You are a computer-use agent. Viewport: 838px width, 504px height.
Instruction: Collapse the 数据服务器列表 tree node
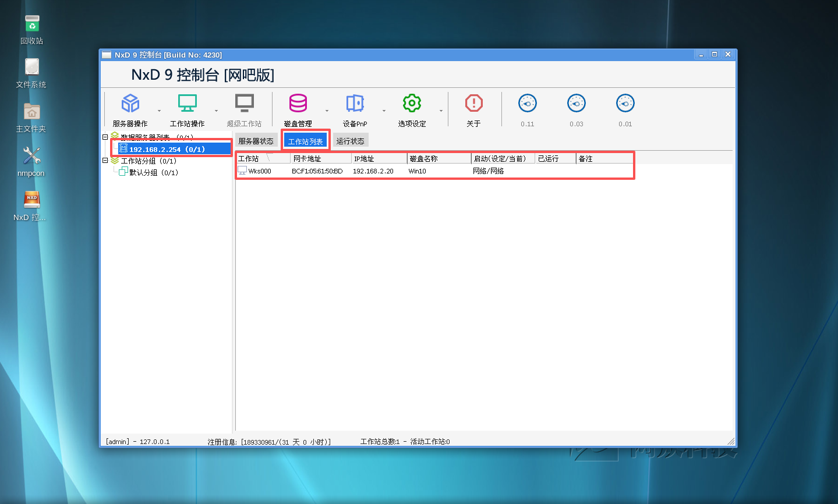(x=105, y=137)
